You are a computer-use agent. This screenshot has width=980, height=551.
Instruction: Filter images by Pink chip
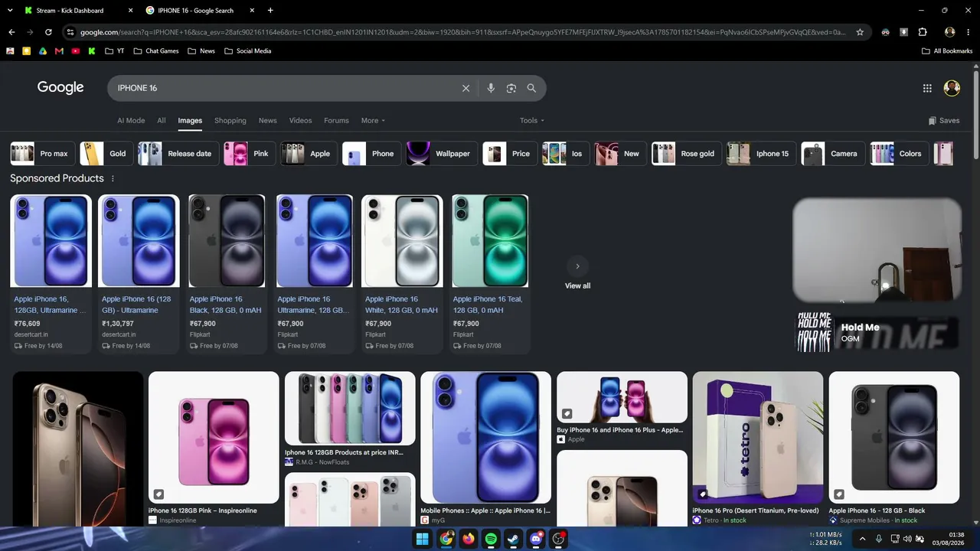click(x=248, y=154)
